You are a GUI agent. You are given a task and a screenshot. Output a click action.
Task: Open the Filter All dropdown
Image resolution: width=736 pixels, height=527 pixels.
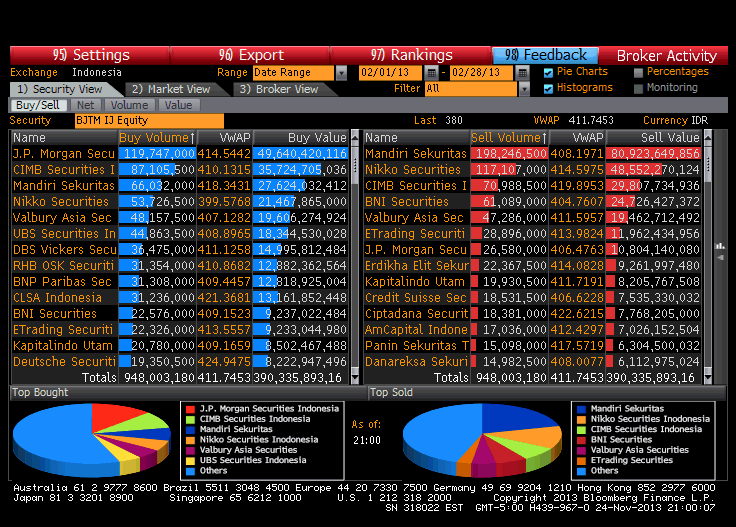tap(523, 89)
